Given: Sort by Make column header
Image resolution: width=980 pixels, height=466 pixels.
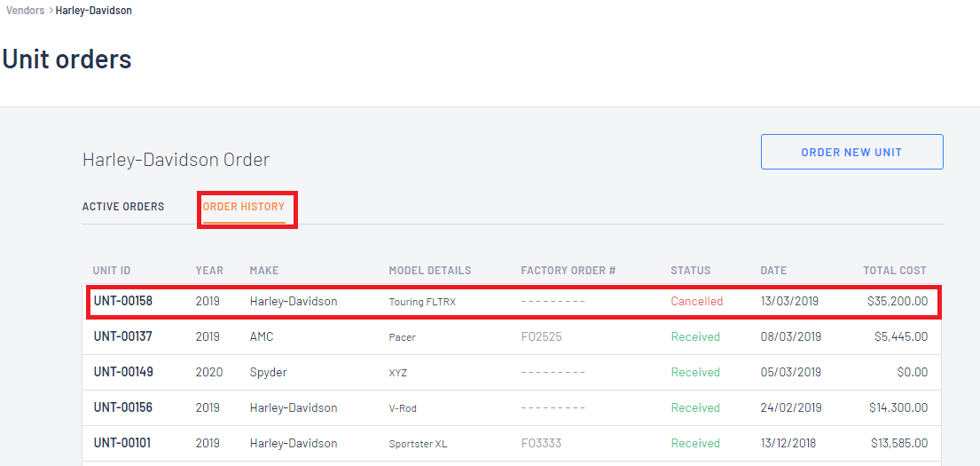Looking at the screenshot, I should pyautogui.click(x=263, y=271).
